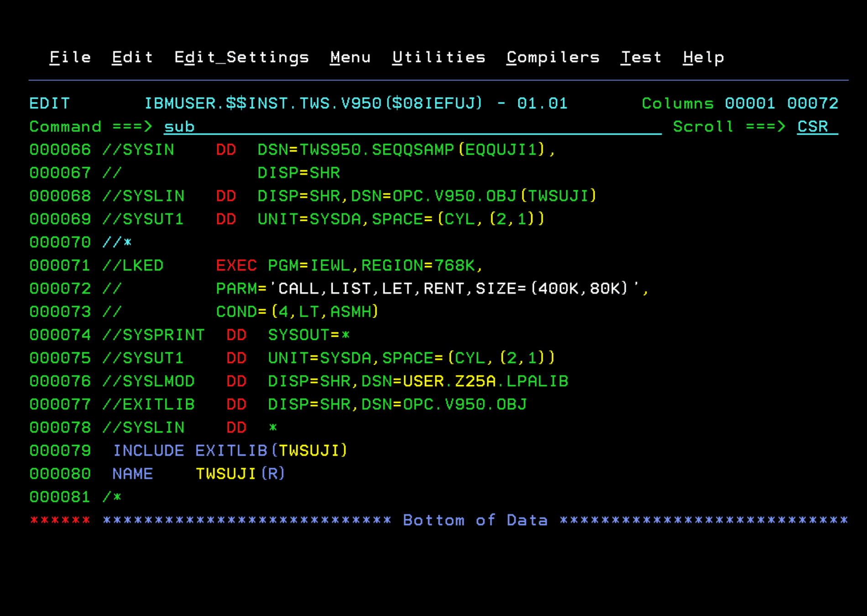Open the Help menu
Viewport: 867px width, 616px height.
703,57
